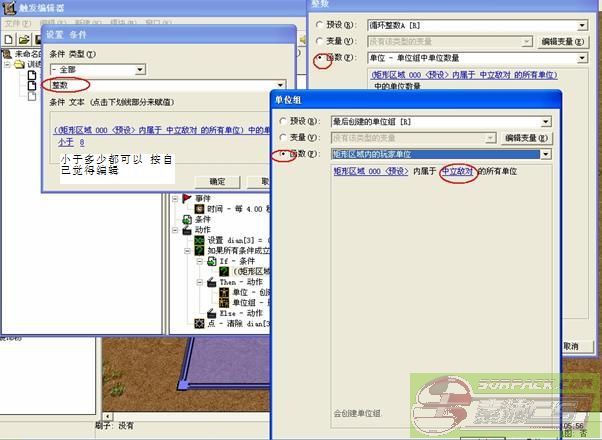This screenshot has width=602, height=440.
Task: Click the 时间 - 每 4.00 秒 event icon
Action: coord(199,209)
